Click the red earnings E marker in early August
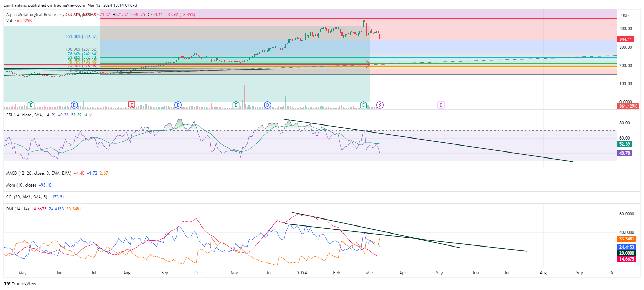644x290 pixels. pos(132,105)
